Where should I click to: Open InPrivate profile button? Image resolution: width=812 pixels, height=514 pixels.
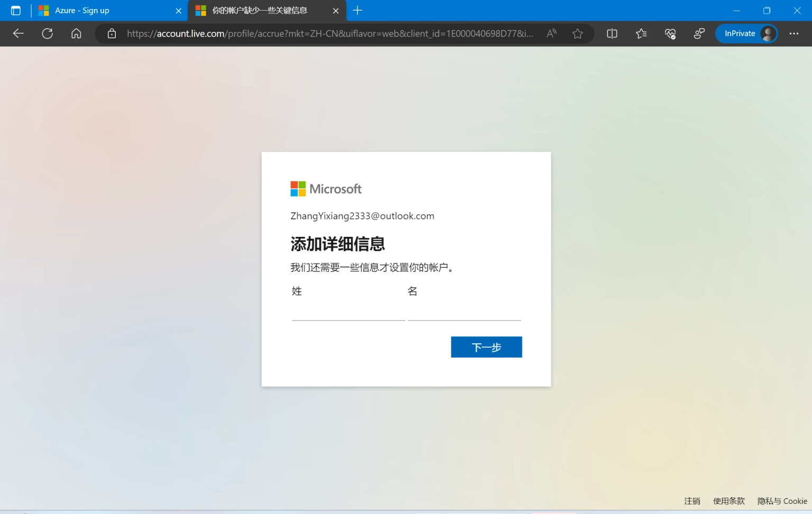point(746,33)
